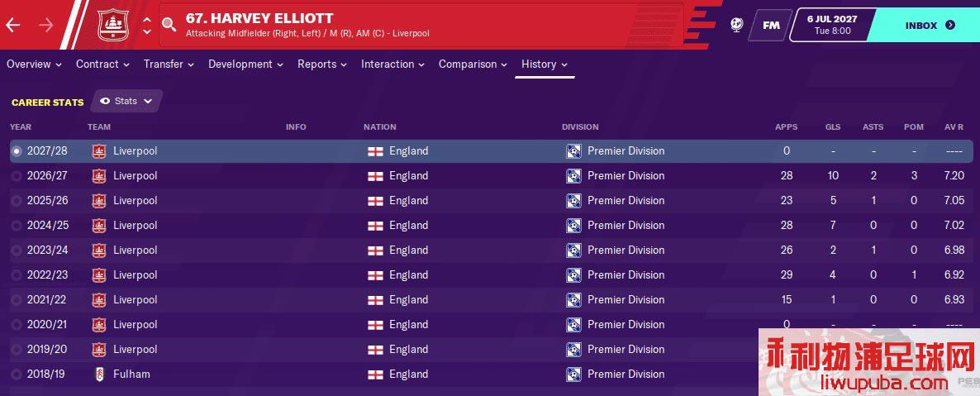
Task: Click the forward navigation arrow
Action: [45, 25]
